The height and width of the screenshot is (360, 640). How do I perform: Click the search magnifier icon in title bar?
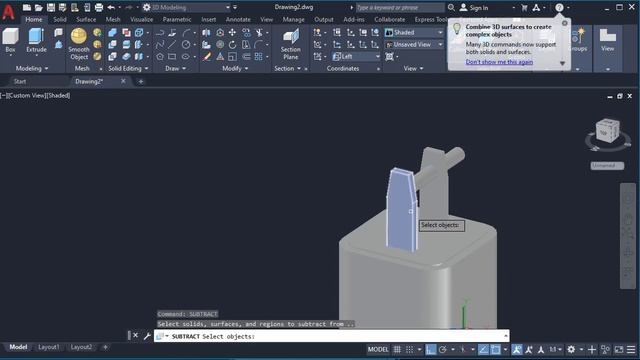point(451,7)
